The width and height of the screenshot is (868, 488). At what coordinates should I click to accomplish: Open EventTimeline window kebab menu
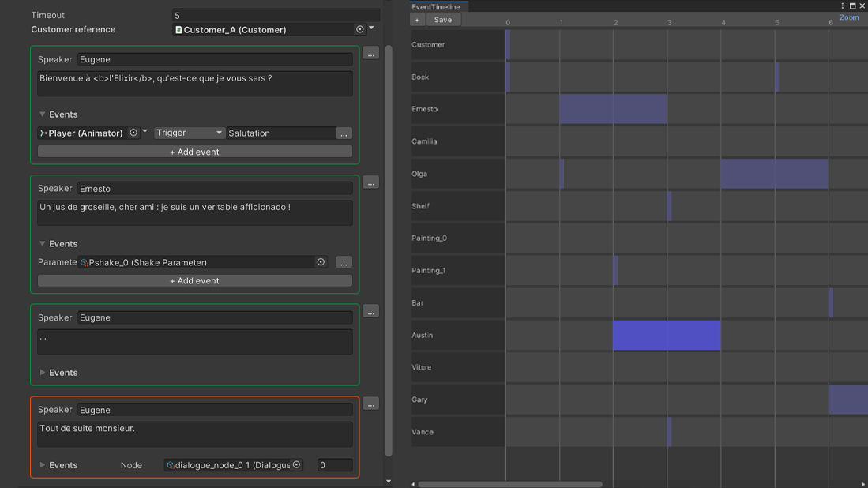(843, 6)
